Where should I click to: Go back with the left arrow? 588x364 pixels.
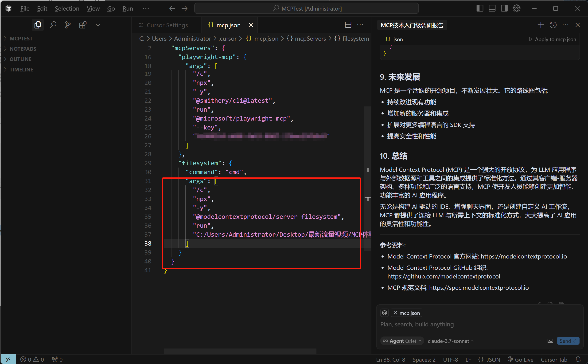pyautogui.click(x=172, y=9)
